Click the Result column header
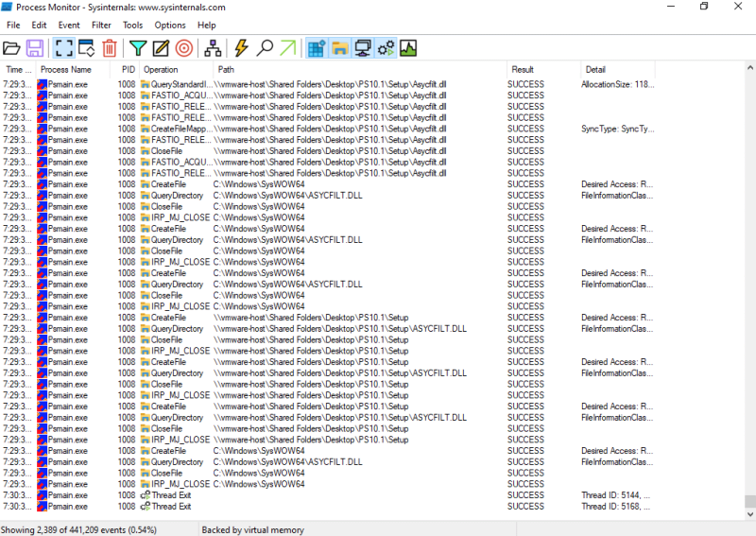Image resolution: width=756 pixels, height=536 pixels. click(543, 69)
